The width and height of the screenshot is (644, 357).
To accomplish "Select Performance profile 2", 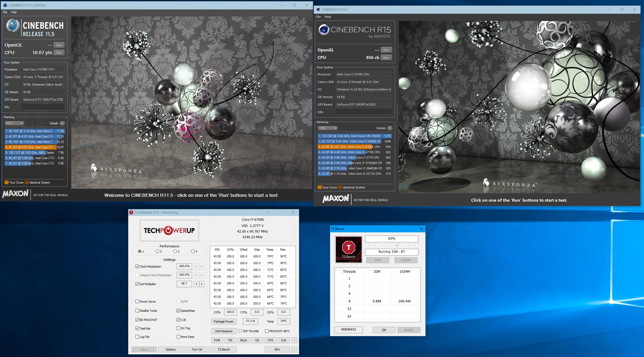I will (x=157, y=251).
